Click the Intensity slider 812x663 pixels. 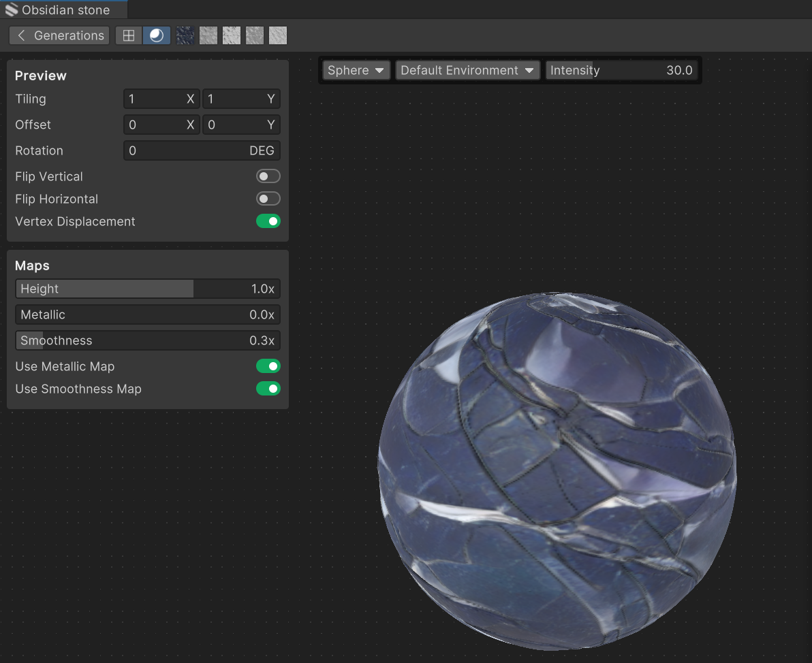tap(621, 71)
